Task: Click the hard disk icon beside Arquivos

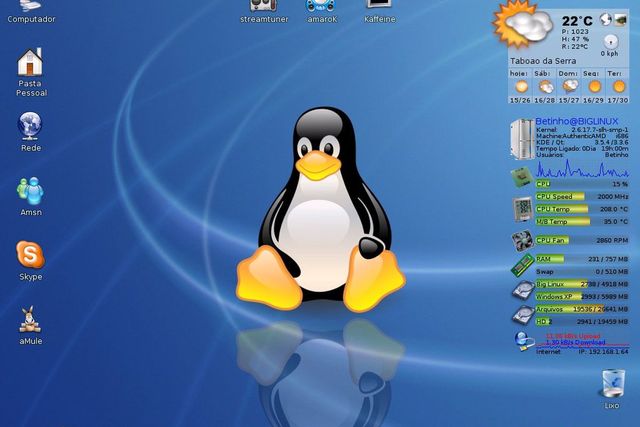Action: tap(523, 316)
